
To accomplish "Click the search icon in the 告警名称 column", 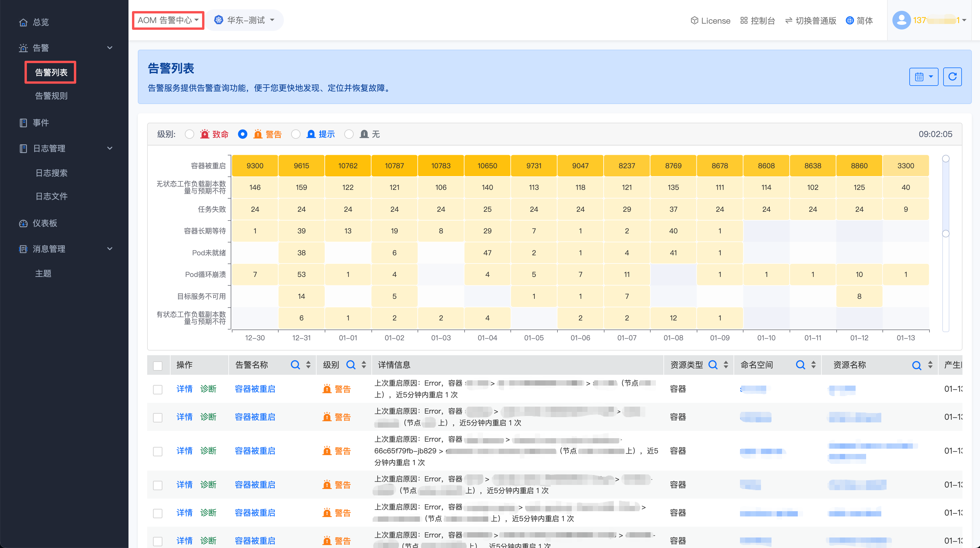I will (295, 365).
